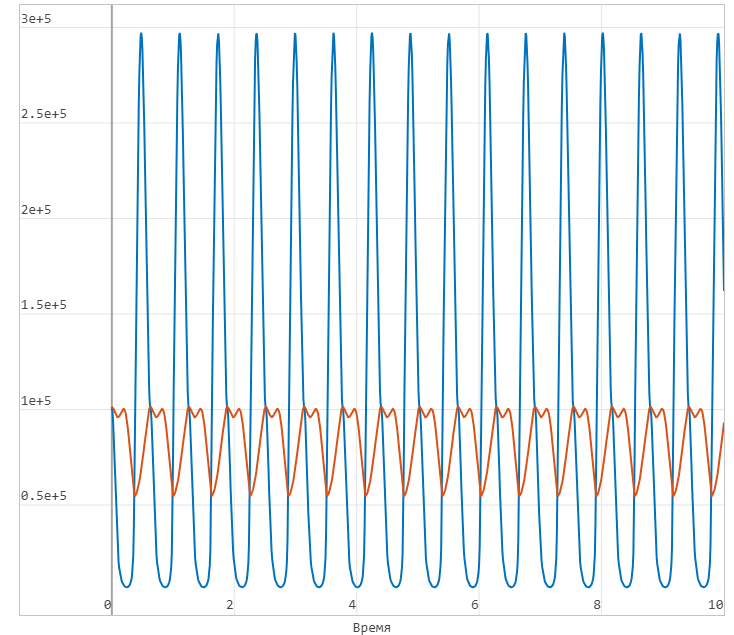Click the 6 tick on the time axis

(x=475, y=605)
